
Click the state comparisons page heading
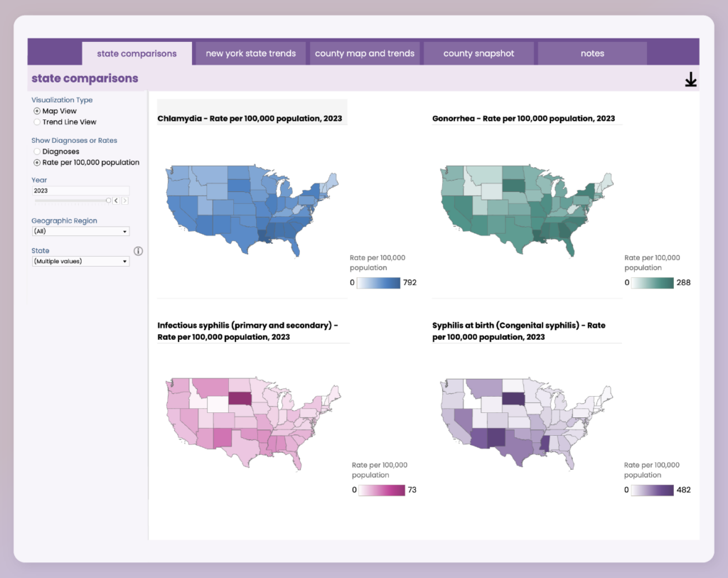[85, 78]
